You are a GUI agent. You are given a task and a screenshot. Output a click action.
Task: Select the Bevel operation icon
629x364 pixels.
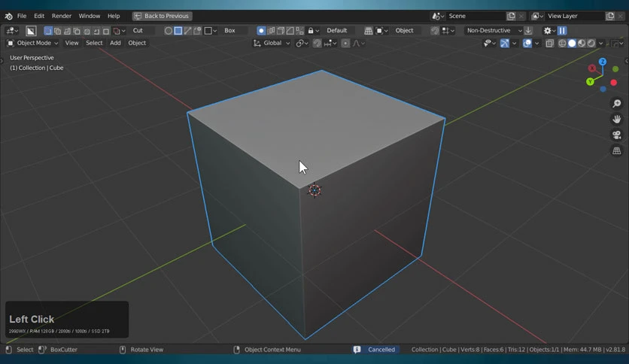pos(290,31)
